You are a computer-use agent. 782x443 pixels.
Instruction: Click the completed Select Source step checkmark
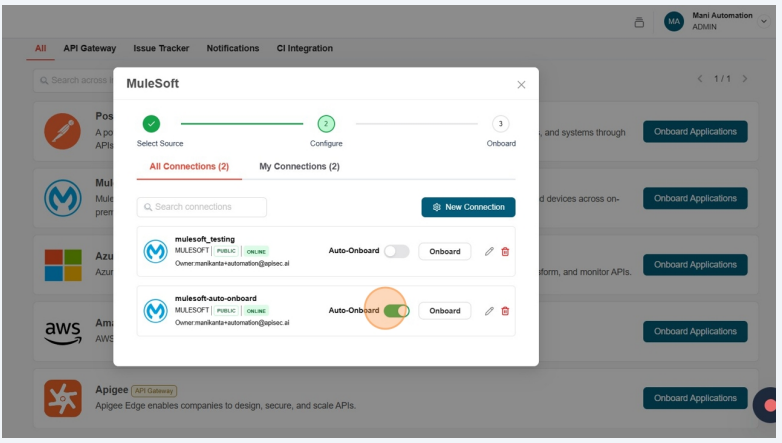point(151,124)
